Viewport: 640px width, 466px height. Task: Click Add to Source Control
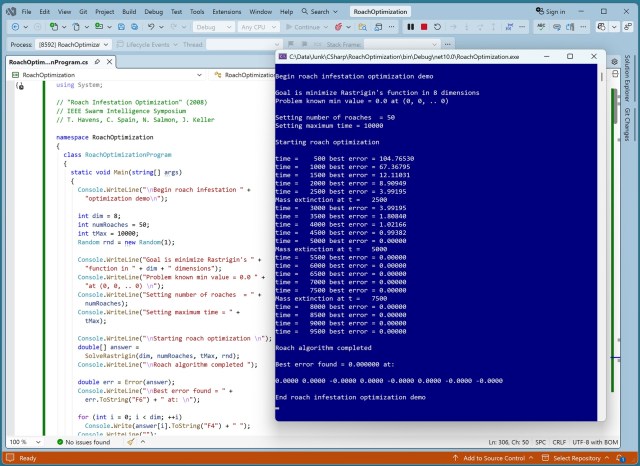click(x=488, y=458)
